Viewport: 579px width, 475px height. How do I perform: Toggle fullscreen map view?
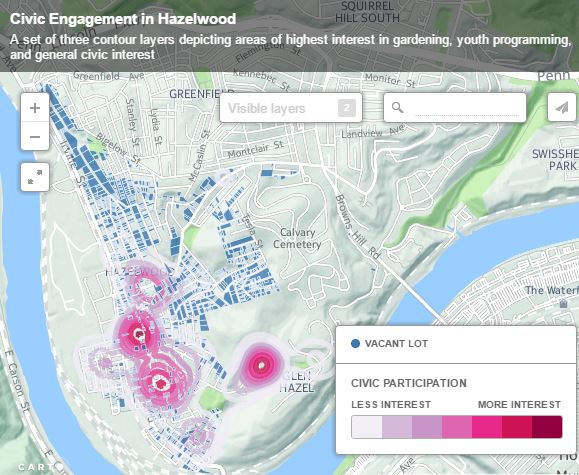[x=35, y=177]
